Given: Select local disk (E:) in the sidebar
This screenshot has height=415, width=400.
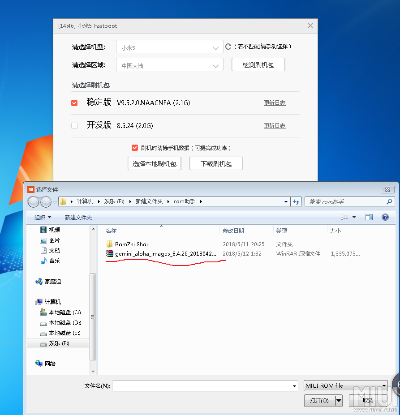Looking at the screenshot, I should point(60,333).
